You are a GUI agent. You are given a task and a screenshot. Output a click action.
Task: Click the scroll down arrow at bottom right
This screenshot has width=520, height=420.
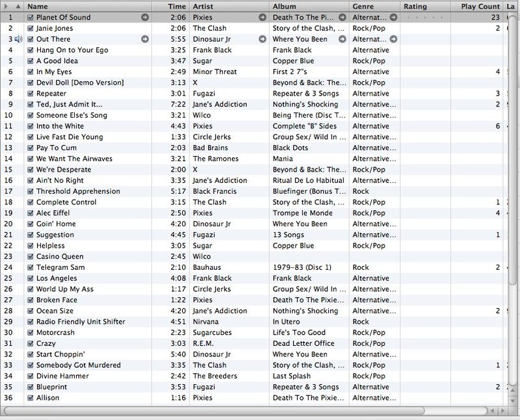click(513, 401)
